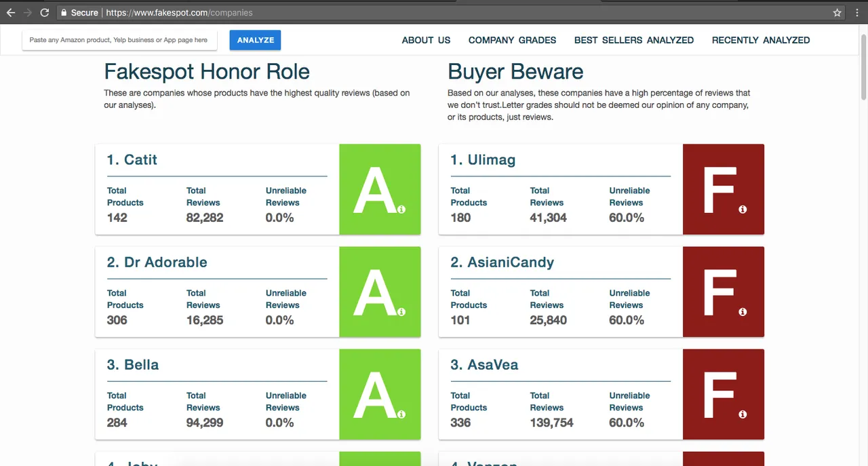Click AsaVea's total products value 336
Viewport: 868px width, 466px height.
point(460,423)
